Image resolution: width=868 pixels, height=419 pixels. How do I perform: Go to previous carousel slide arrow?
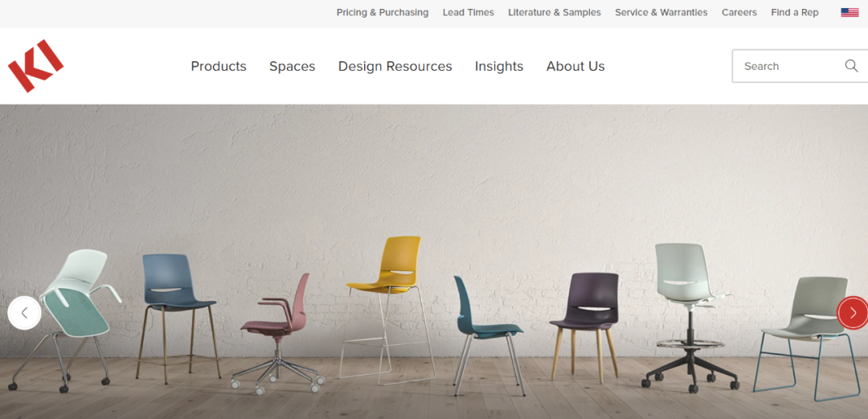coord(24,313)
